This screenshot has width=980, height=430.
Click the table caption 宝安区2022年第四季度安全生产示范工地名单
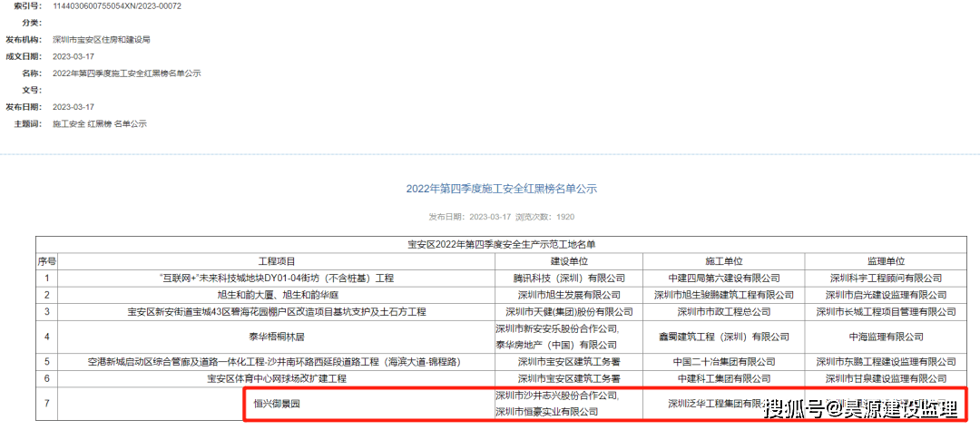point(501,245)
